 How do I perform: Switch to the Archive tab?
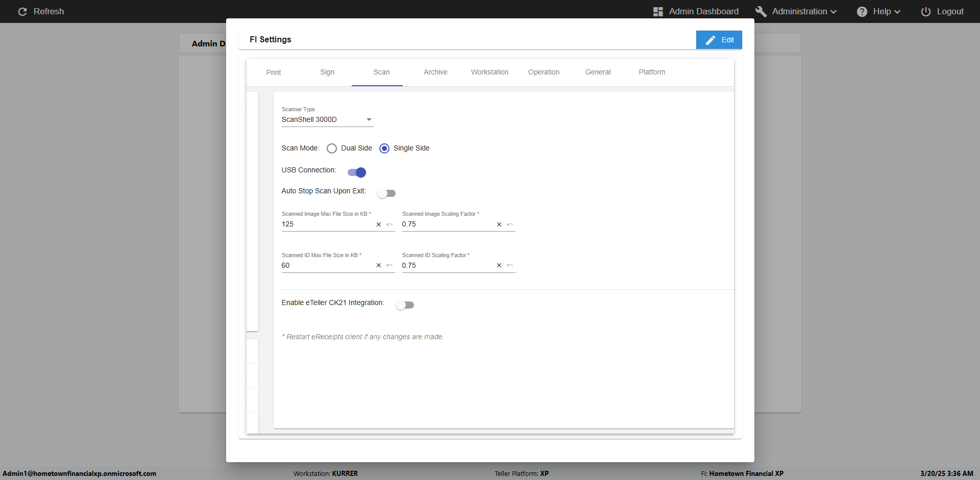435,72
